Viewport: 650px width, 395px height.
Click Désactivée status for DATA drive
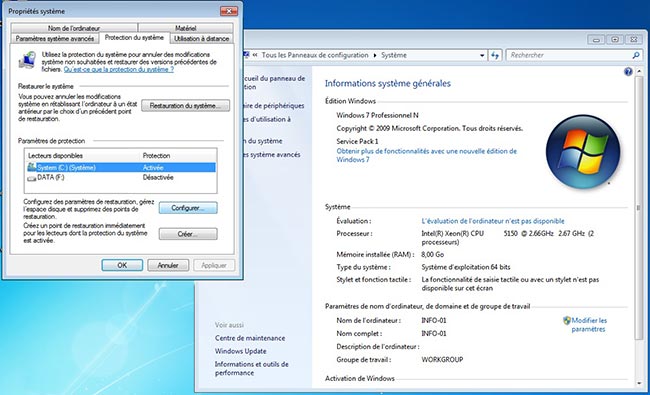(158, 177)
